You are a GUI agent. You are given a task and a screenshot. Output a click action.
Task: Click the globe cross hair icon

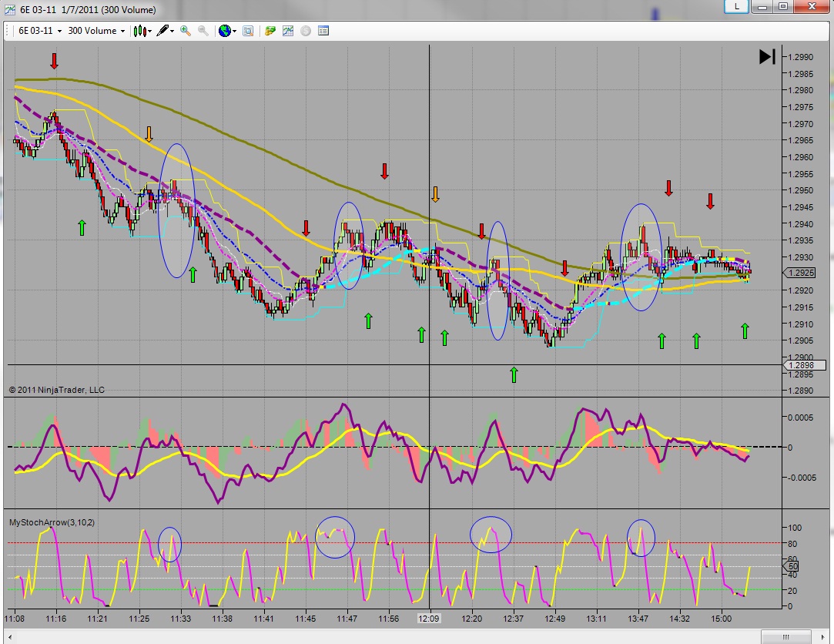pos(224,31)
